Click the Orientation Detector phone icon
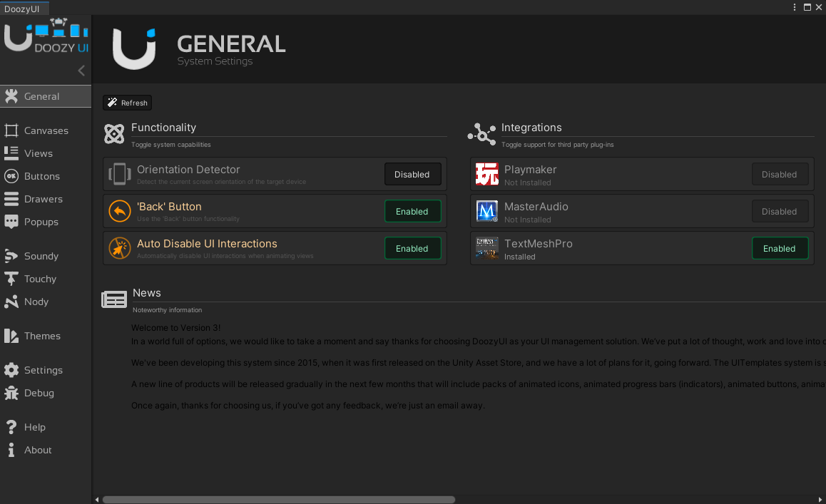 (119, 173)
